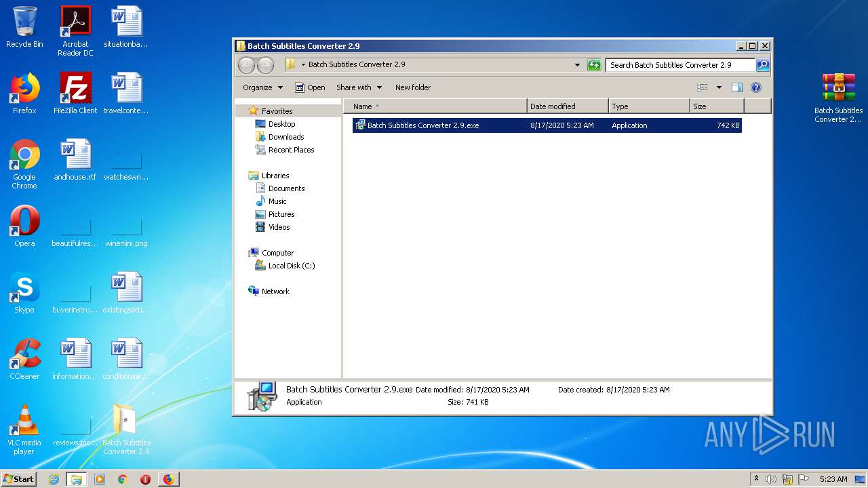The width and height of the screenshot is (868, 488).
Task: Launch Skype desktop shortcut
Action: [24, 293]
